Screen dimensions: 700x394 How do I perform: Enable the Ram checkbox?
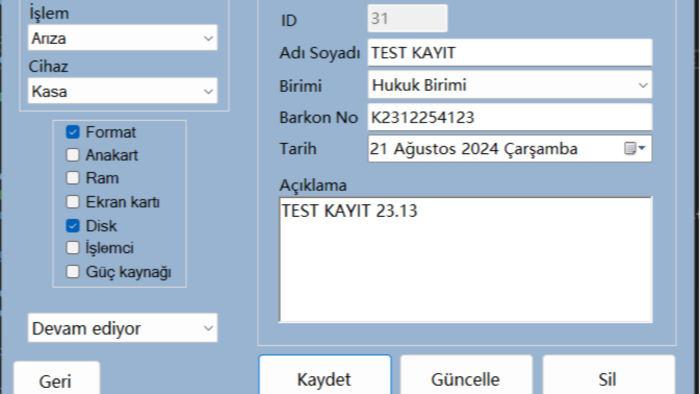tap(73, 178)
